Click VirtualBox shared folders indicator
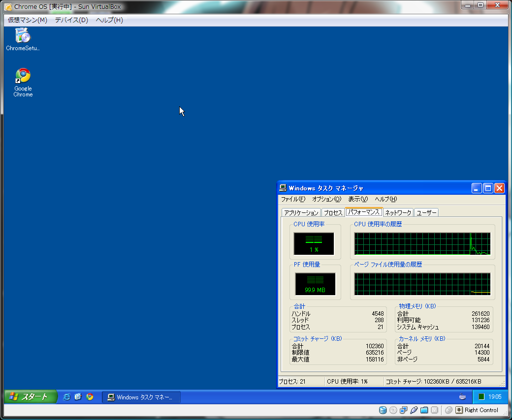This screenshot has height=420, width=512. click(x=424, y=410)
